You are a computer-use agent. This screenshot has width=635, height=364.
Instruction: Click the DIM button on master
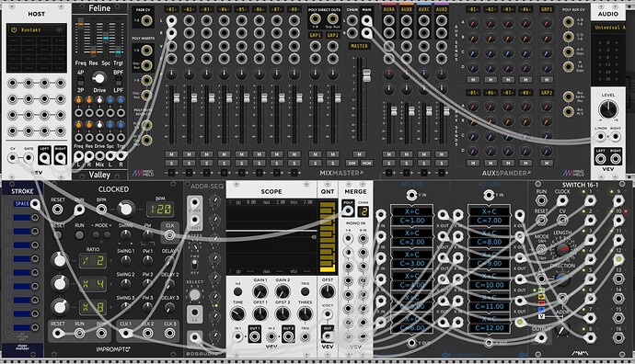coord(352,163)
